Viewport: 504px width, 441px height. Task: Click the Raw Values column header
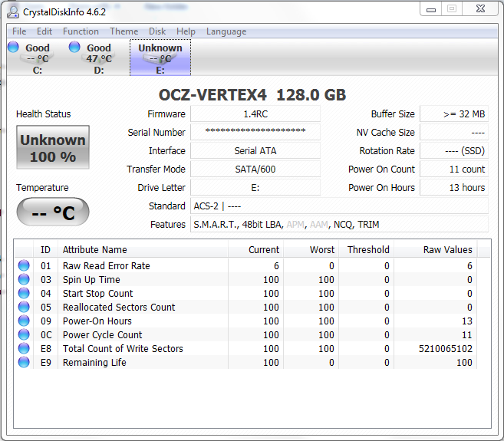click(448, 249)
